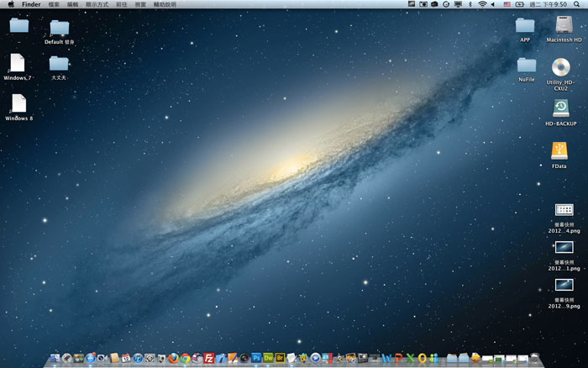This screenshot has height=368, width=588.
Task: Launch Microsoft Word from the Dock
Action: click(x=386, y=359)
